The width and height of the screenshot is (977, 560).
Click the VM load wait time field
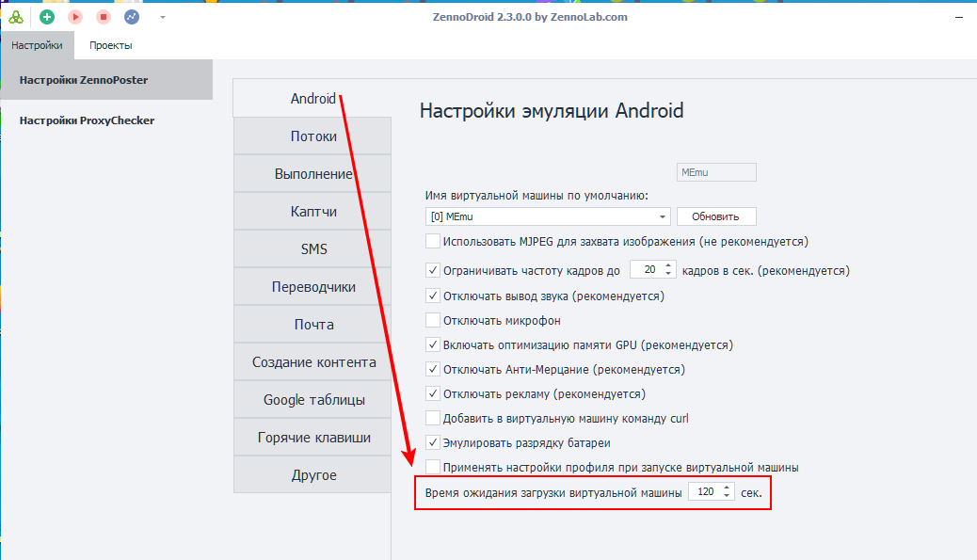click(x=705, y=491)
